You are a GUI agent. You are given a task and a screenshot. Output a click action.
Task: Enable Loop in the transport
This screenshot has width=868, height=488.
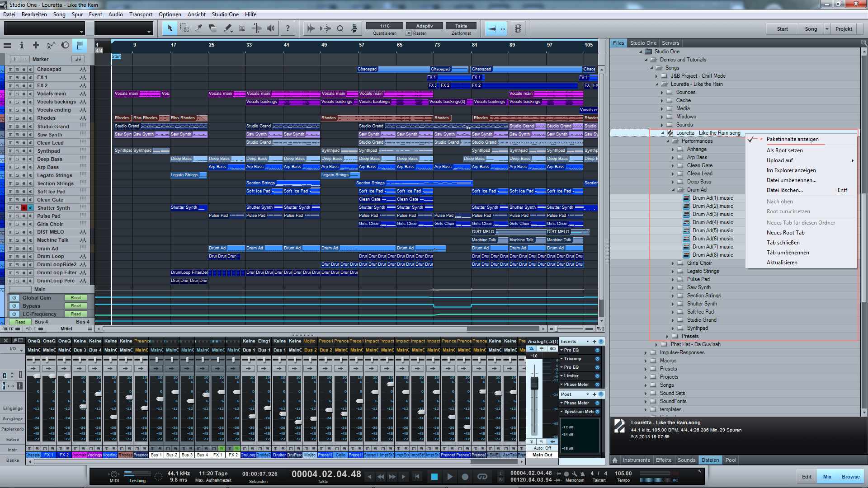(482, 476)
